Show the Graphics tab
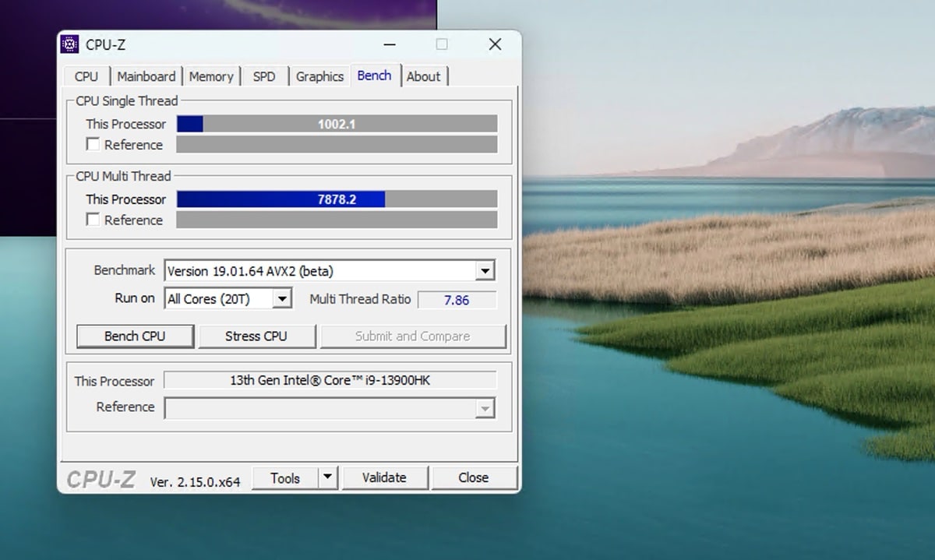This screenshot has height=560, width=935. pyautogui.click(x=319, y=76)
